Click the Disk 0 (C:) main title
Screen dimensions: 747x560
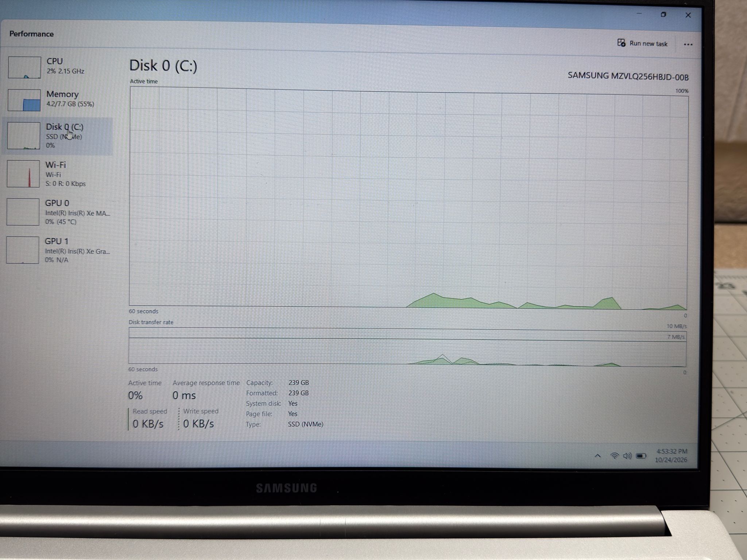(163, 66)
